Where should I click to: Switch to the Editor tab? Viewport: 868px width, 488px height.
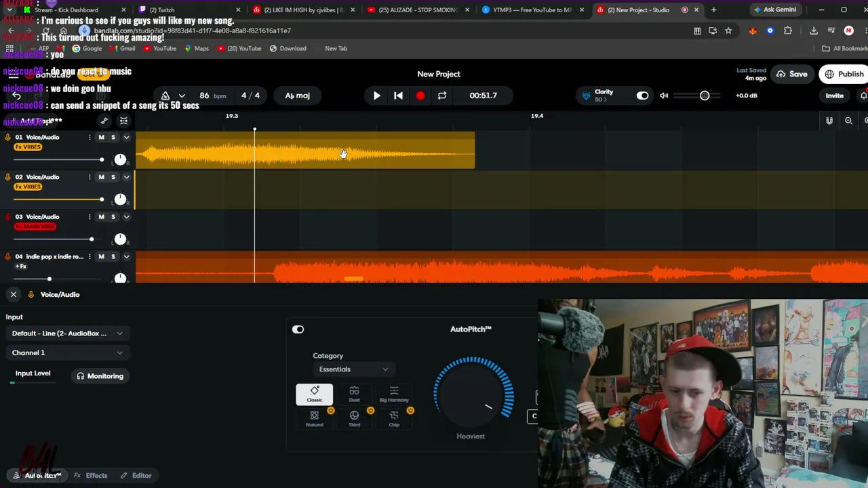click(136, 476)
